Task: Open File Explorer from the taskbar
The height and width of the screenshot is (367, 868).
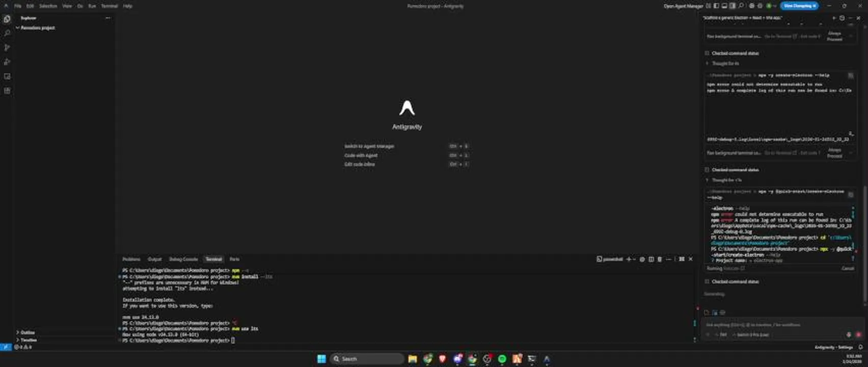Action: pyautogui.click(x=413, y=359)
